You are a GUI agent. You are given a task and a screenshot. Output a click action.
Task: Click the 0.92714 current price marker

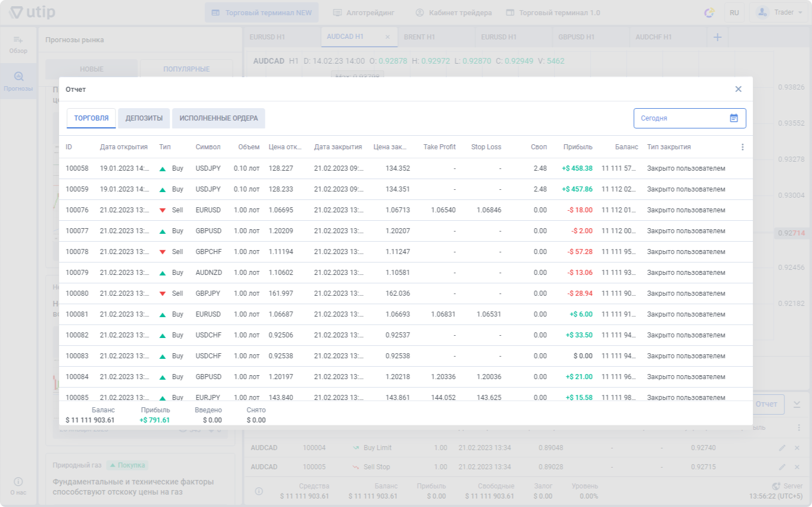pyautogui.click(x=791, y=233)
